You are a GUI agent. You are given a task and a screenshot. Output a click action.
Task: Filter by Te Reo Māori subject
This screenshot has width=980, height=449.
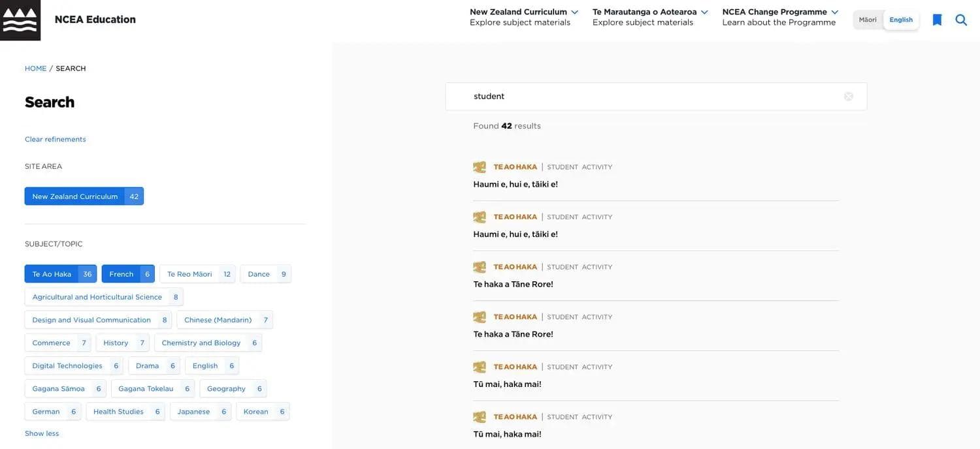[x=197, y=274]
